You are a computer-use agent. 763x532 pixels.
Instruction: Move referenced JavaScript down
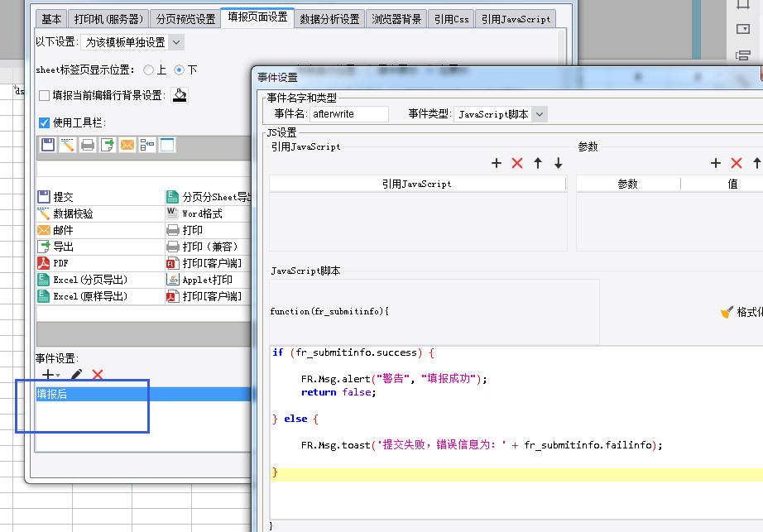(558, 163)
